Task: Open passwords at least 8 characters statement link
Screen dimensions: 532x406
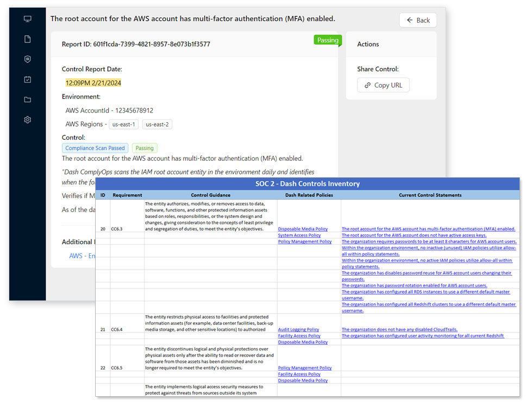Action: pos(429,242)
